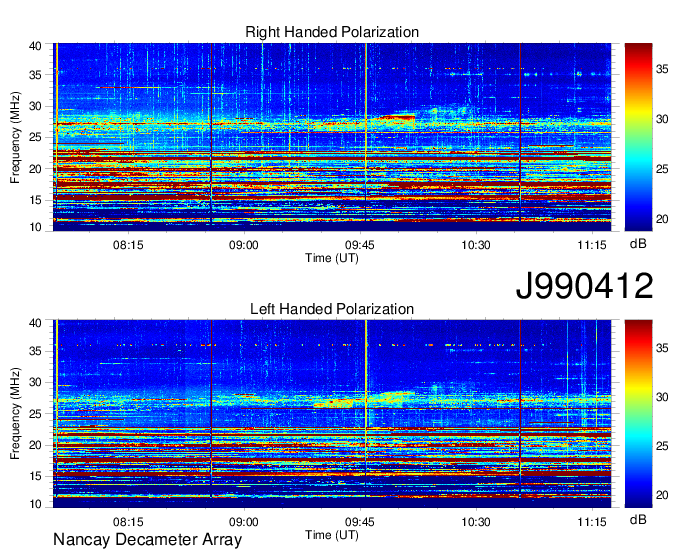Click the 20 MHz frequency tick on the top plot
The height and width of the screenshot is (552, 680).
[x=35, y=169]
